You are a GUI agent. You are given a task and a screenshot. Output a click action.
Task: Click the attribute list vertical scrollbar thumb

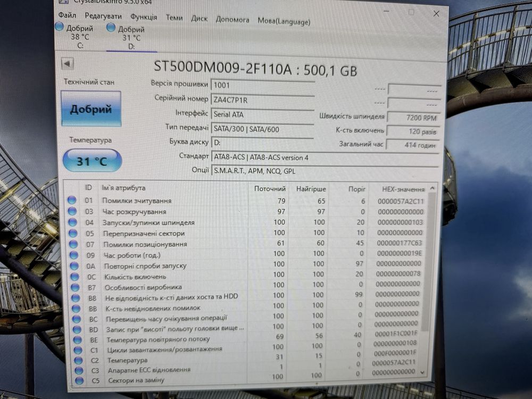pos(429,261)
